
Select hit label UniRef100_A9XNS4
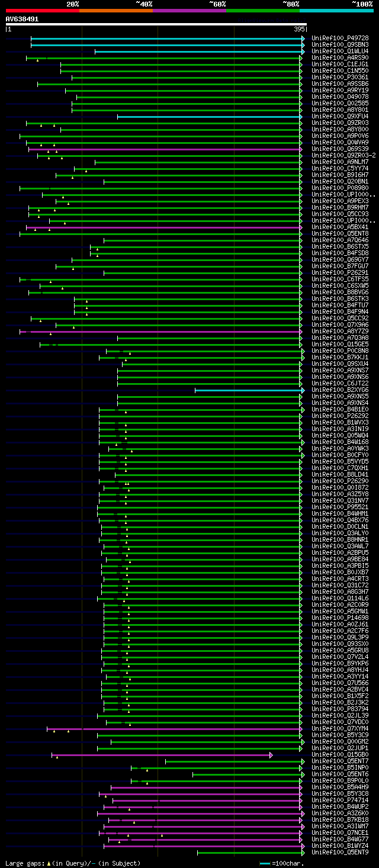click(340, 403)
